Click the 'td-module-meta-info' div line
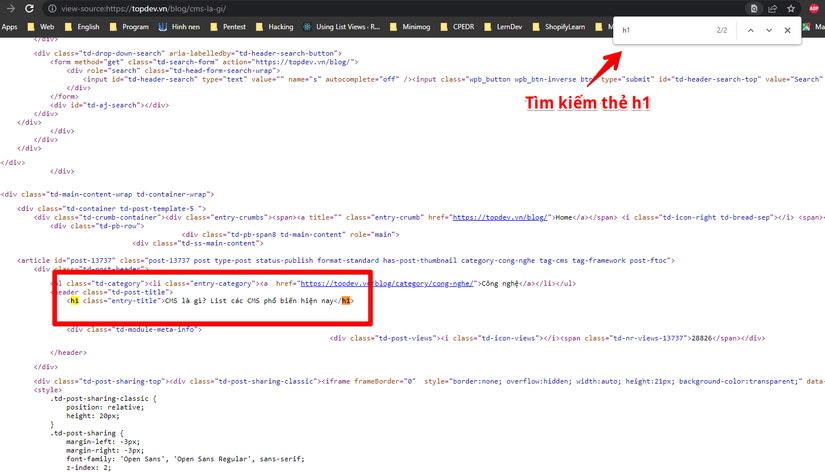The image size is (825, 472). 134,329
